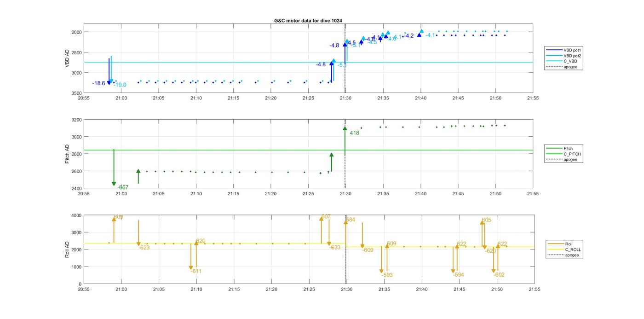Click the '584' roll data label
Viewport: 644px width, 319px height.
(x=350, y=220)
